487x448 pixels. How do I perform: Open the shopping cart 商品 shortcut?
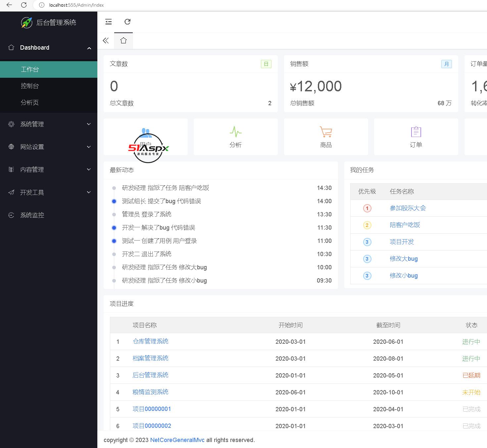click(326, 132)
